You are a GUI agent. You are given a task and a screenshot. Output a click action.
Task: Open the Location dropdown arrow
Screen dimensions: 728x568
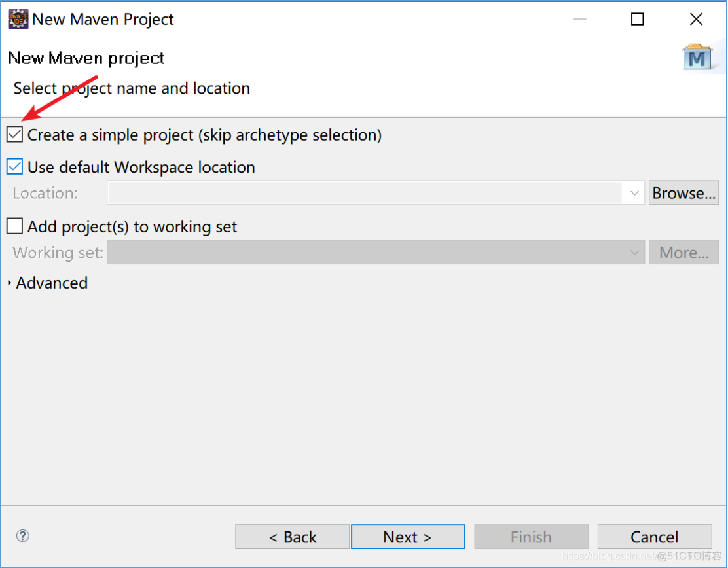[x=634, y=193]
